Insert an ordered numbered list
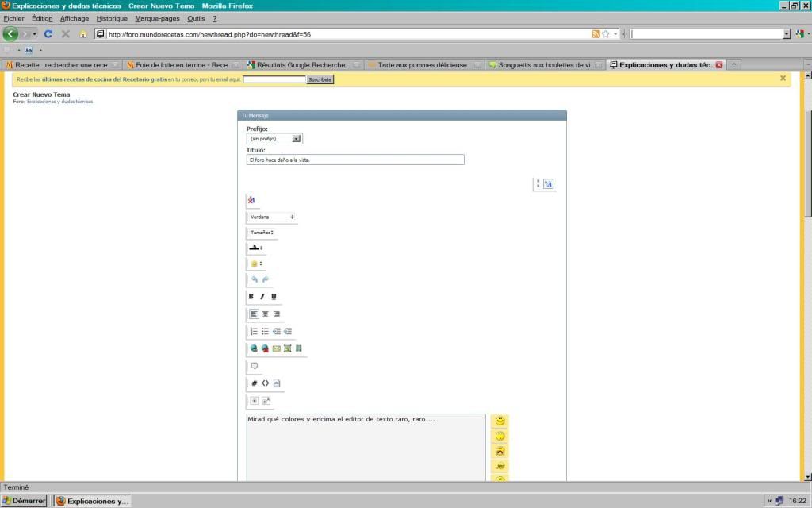812x508 pixels. [254, 331]
